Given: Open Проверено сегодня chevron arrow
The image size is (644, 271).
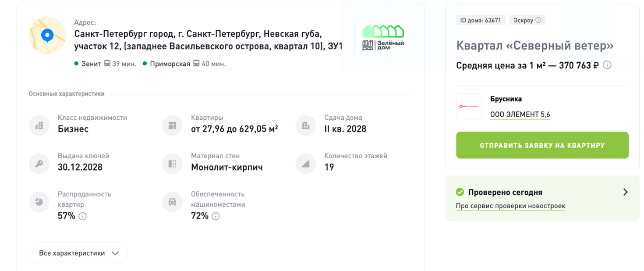Looking at the screenshot, I should pos(626,192).
